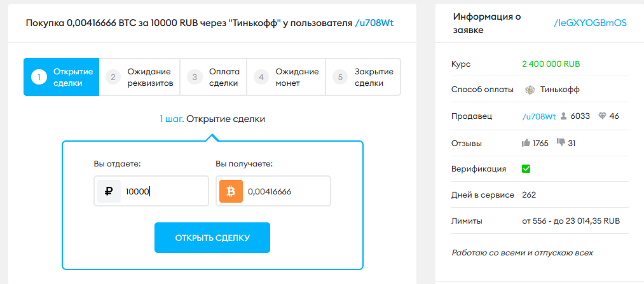Click the Дней в сервисе label
The height and width of the screenshot is (284, 644).
[x=483, y=195]
